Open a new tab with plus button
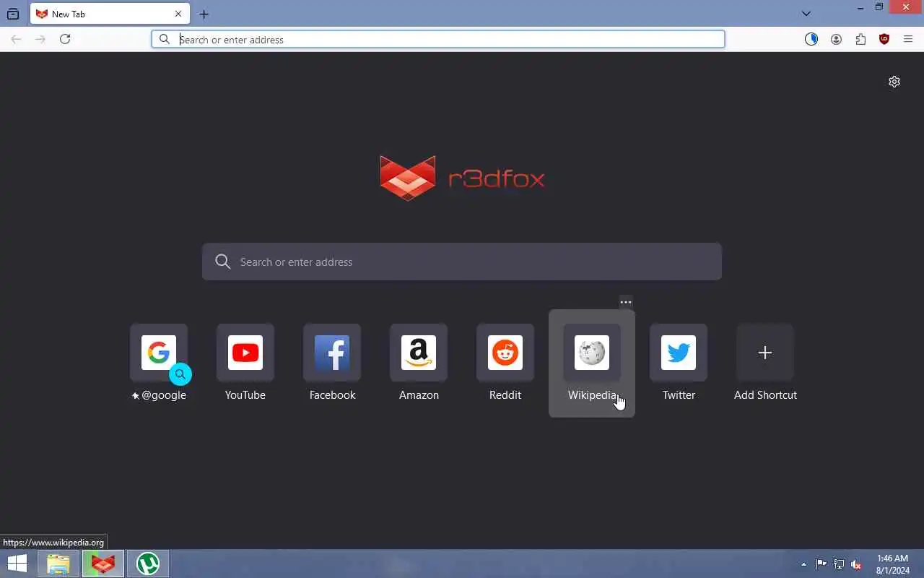924x578 pixels. [x=204, y=14]
